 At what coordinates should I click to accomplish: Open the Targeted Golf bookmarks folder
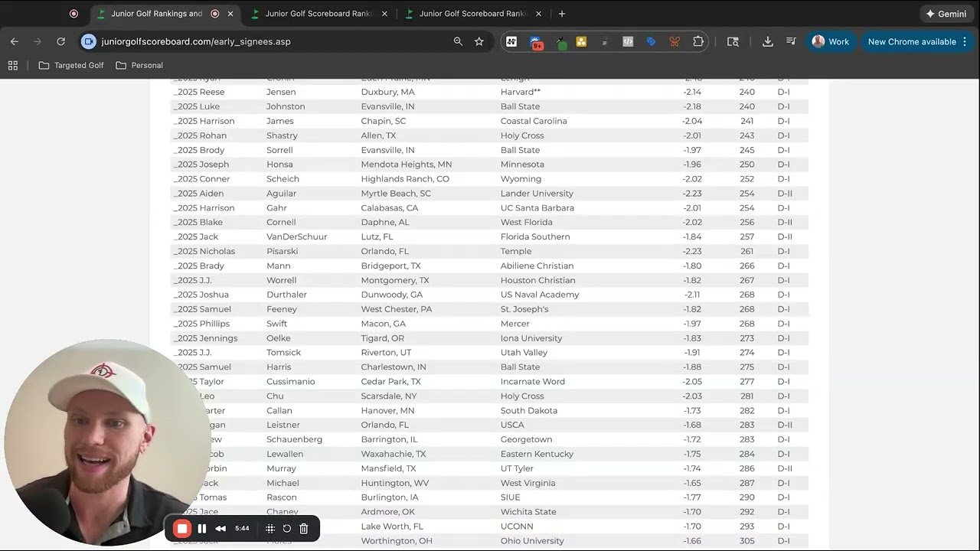(x=71, y=66)
